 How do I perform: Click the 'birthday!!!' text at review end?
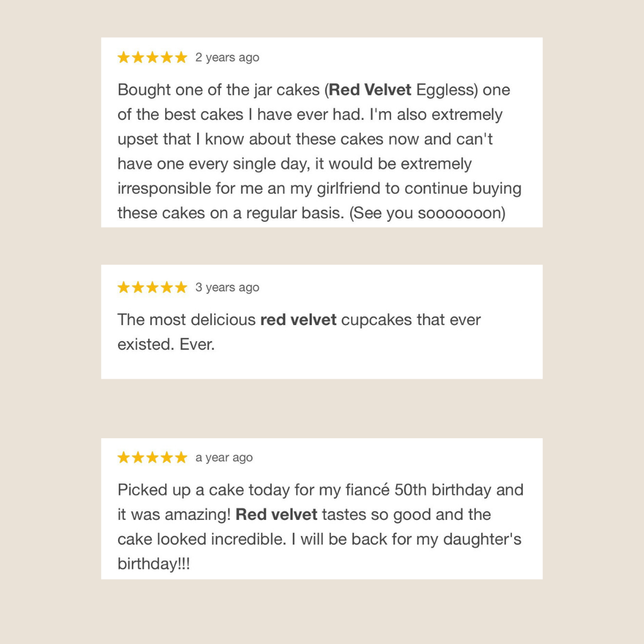[x=154, y=563]
